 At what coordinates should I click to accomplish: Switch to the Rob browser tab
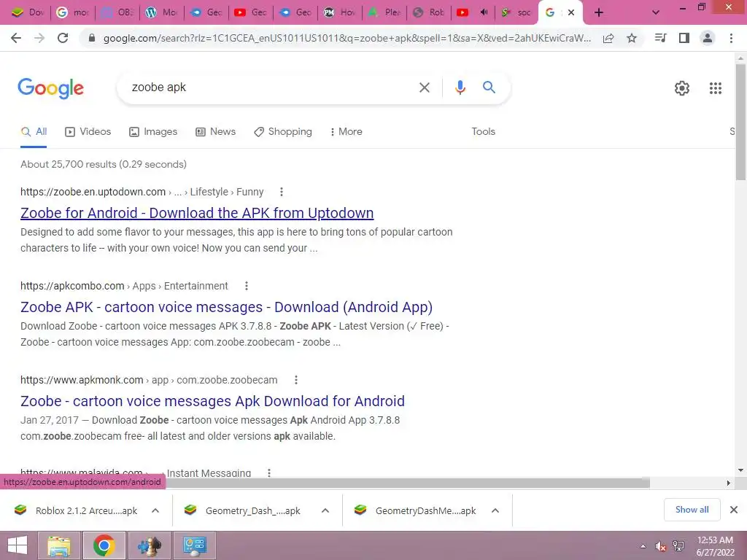(x=429, y=13)
